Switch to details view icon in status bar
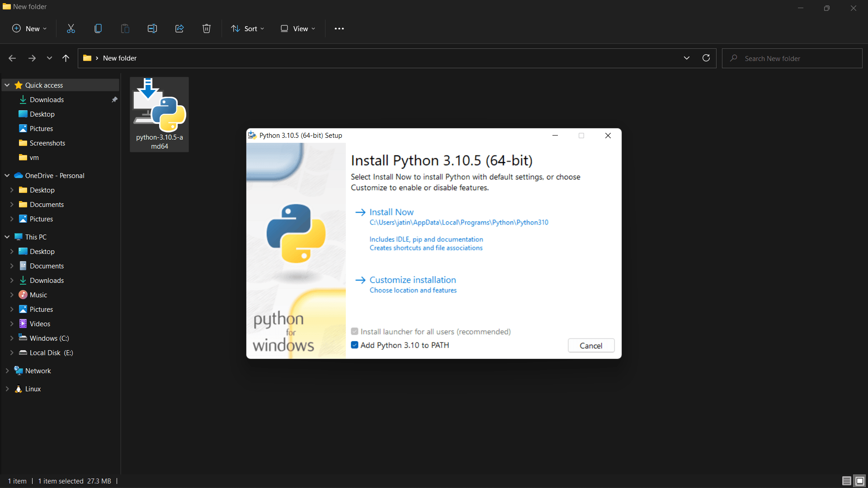The height and width of the screenshot is (488, 868). [847, 481]
